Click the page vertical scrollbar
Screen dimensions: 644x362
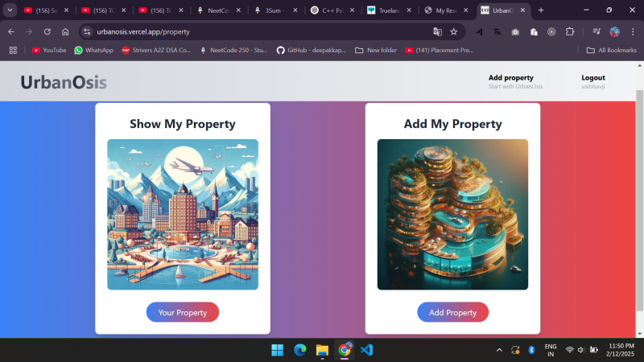pos(639,200)
